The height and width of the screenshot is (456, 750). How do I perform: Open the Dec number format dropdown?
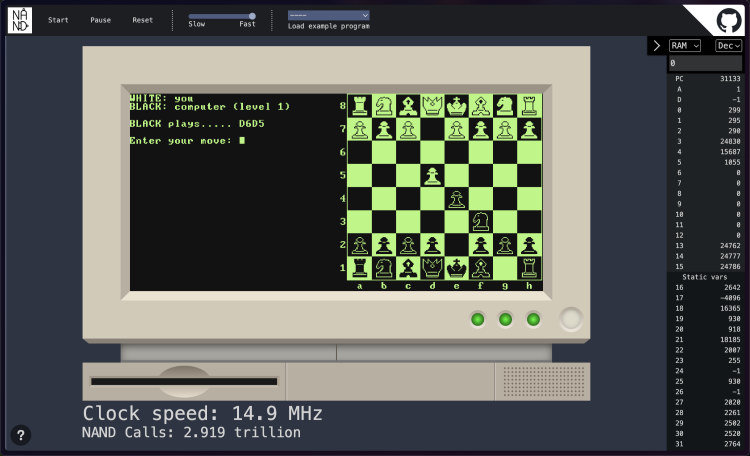coord(729,46)
